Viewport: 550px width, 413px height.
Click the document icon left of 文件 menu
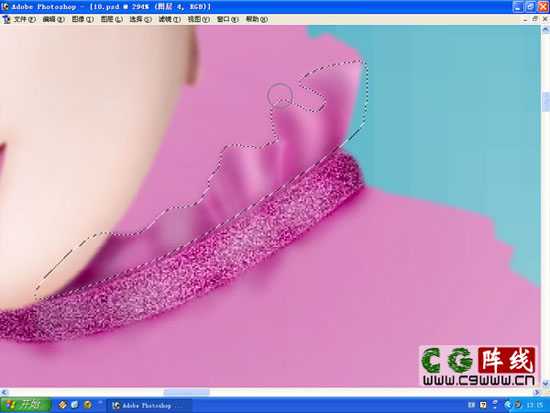(x=6, y=19)
